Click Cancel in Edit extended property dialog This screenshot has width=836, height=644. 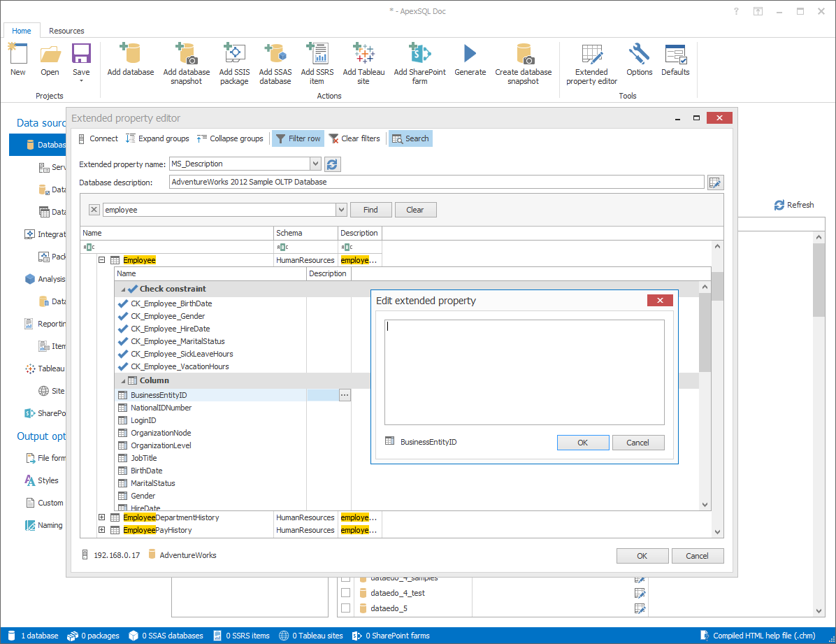637,443
